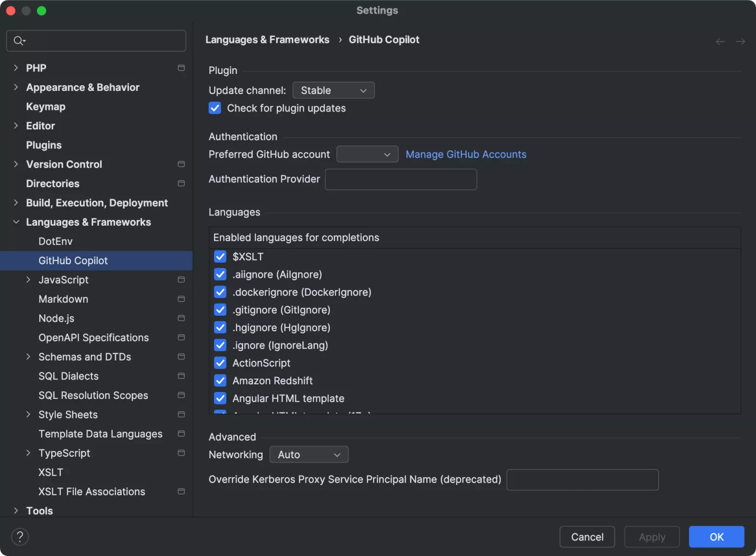Click the Authentication Provider text field
Image resolution: width=756 pixels, height=556 pixels.
[x=401, y=179]
